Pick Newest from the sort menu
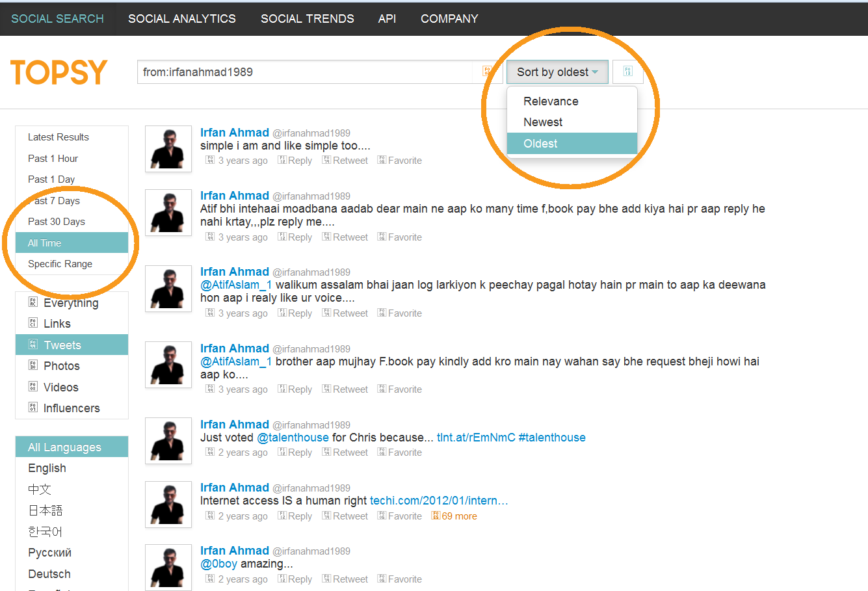 tap(572, 122)
